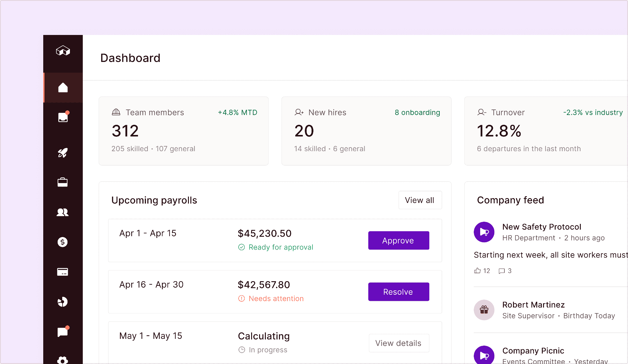
Task: Click the 12.8% turnover value
Action: pyautogui.click(x=499, y=131)
